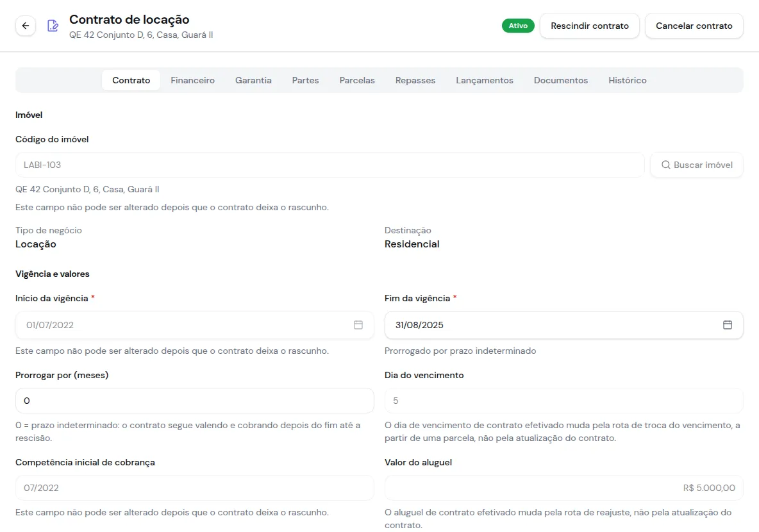This screenshot has height=532, width=759.
Task: Click the address subtitle under the page title
Action: click(141, 35)
